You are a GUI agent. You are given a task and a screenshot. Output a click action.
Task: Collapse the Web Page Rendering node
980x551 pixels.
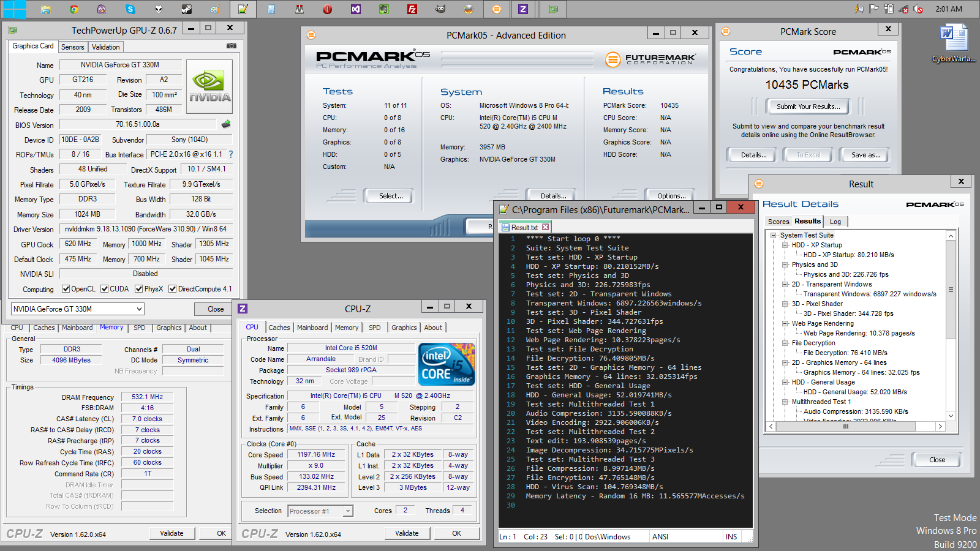coord(785,323)
